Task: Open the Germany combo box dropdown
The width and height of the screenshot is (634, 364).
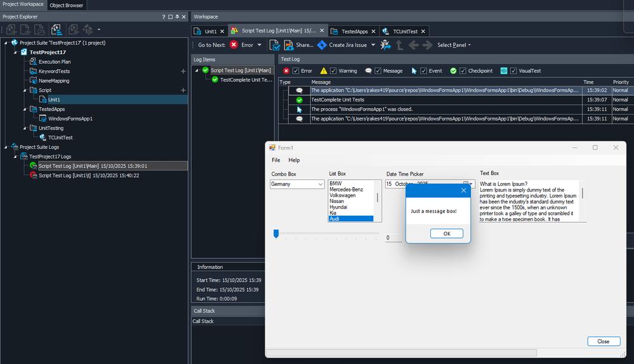Action: click(319, 184)
